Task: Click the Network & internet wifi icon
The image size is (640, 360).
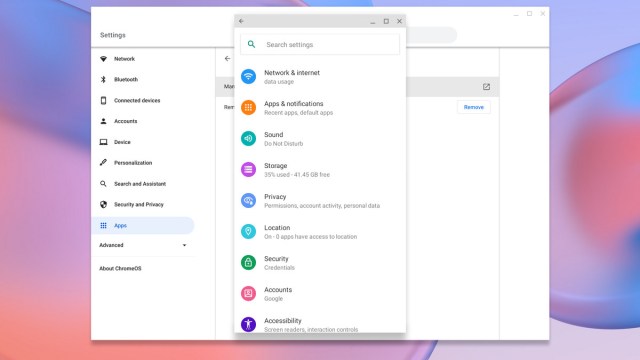Action: click(x=248, y=76)
